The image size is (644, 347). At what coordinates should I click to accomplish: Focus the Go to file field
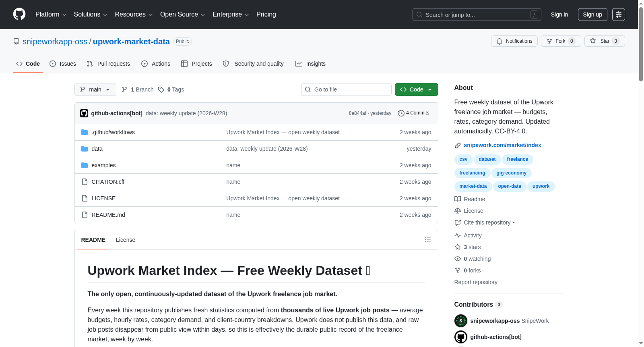(346, 89)
